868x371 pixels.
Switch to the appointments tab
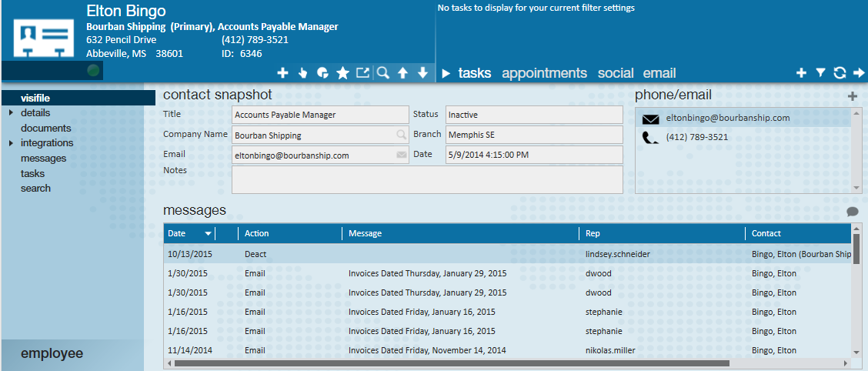tap(544, 73)
